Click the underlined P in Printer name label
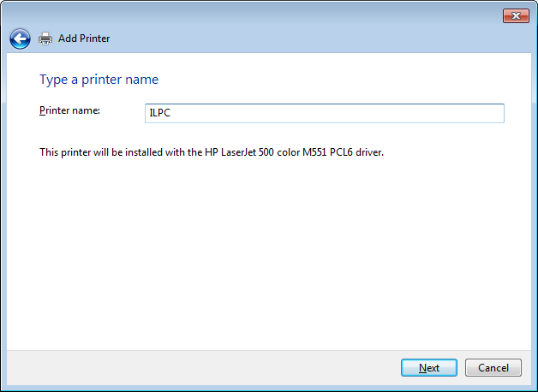 click(x=42, y=110)
